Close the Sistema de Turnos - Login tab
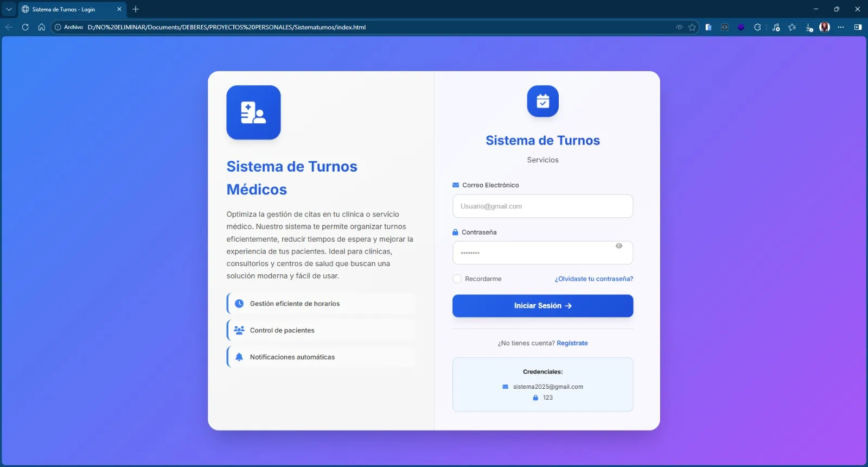The height and width of the screenshot is (467, 868). click(119, 9)
